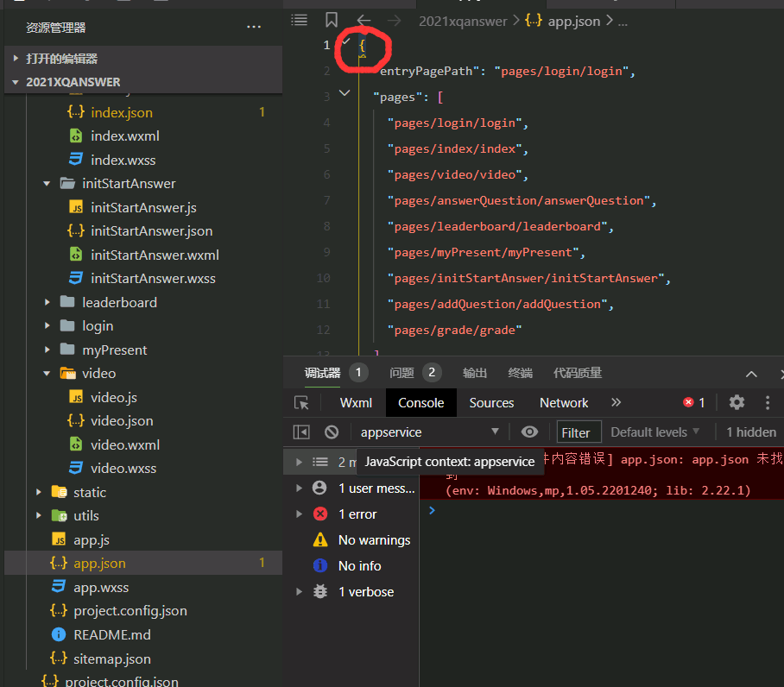Screen dimensions: 784x687
Task: Open the app.wxss stylesheet file
Action: pyautogui.click(x=101, y=587)
